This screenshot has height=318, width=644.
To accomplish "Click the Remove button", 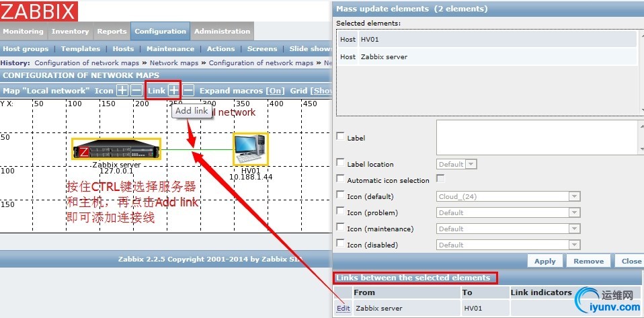I will click(589, 261).
